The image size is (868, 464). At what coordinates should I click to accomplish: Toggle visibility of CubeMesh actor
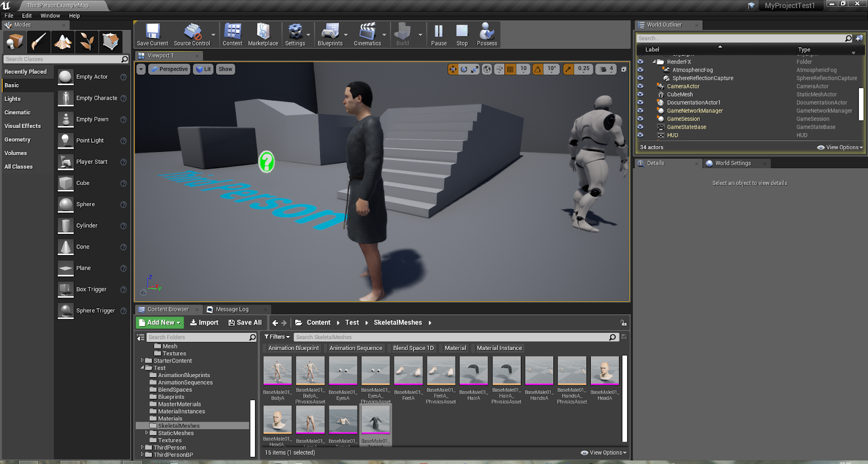640,94
